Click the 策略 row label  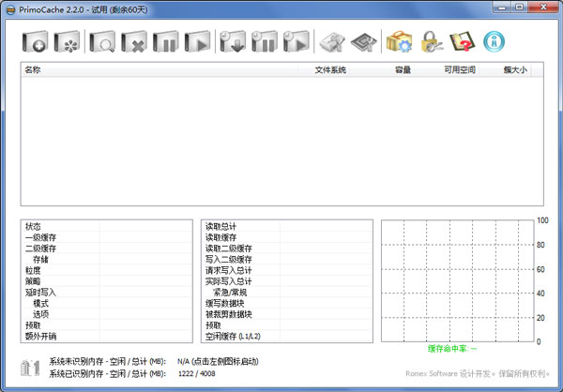(33, 281)
